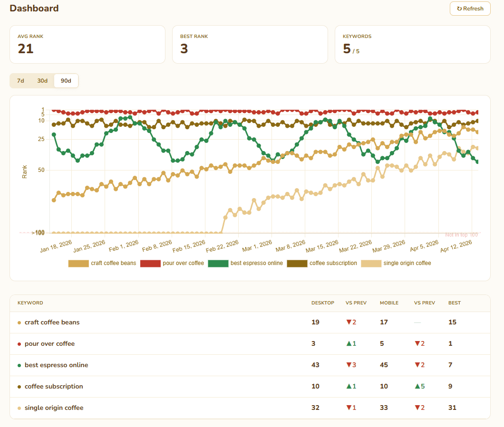The height and width of the screenshot is (427, 504).
Task: Click coffee subscription legend label
Action: (333, 263)
